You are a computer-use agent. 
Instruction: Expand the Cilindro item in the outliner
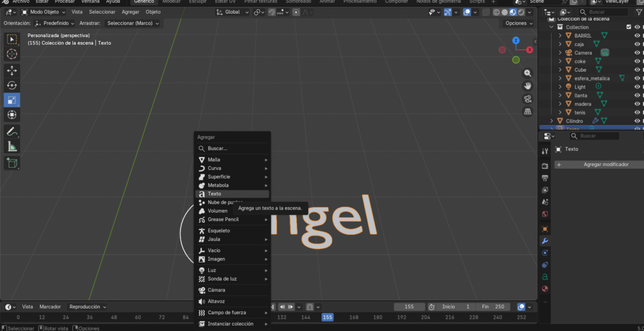point(552,121)
